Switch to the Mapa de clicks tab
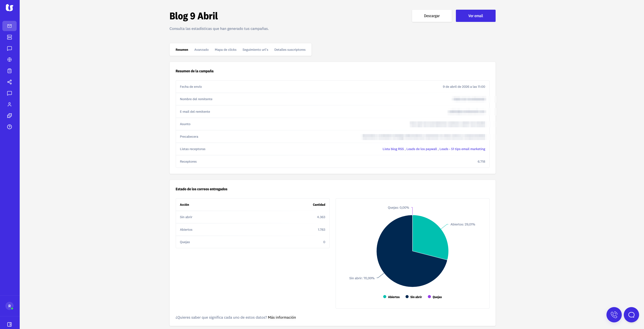Viewport: 644px width, 329px height. tap(225, 50)
